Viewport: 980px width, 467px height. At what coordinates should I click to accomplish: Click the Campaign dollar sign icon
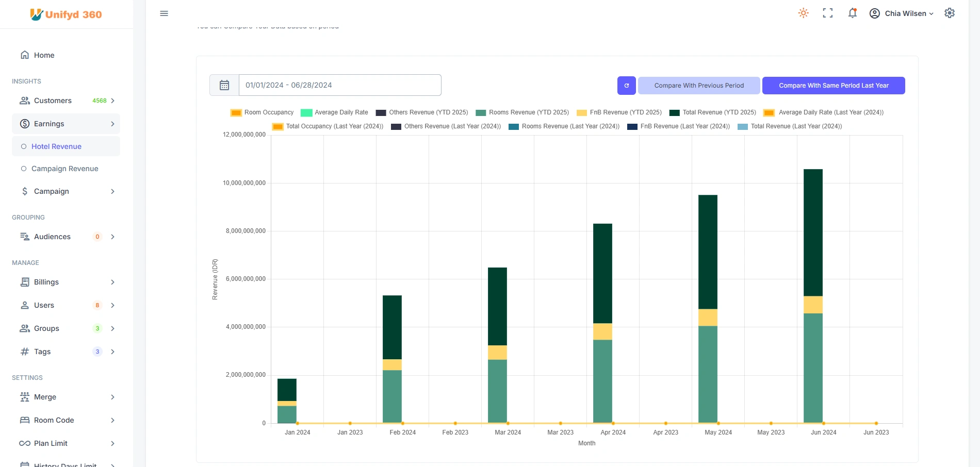(x=25, y=191)
